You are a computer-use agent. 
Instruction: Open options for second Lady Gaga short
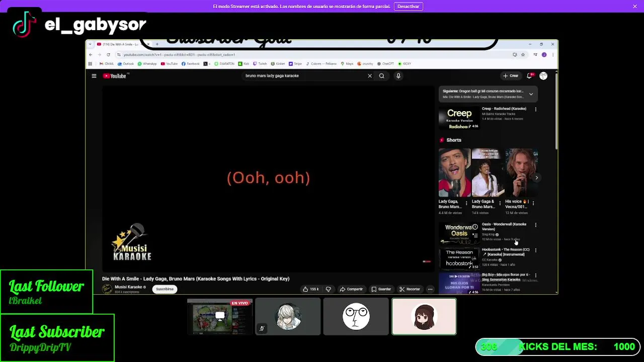click(500, 203)
